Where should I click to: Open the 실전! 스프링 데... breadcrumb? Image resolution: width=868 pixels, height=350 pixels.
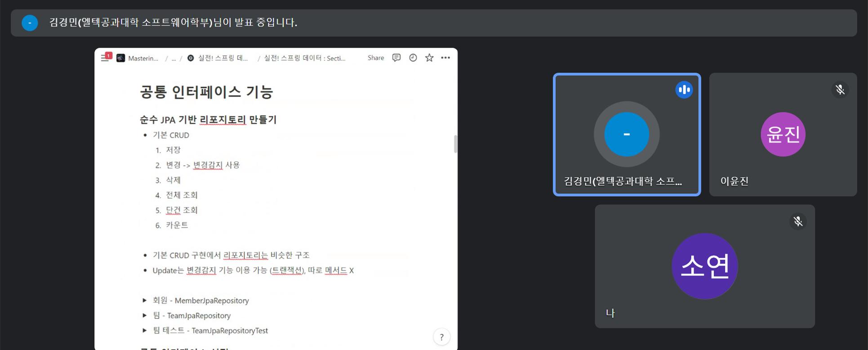pos(223,58)
